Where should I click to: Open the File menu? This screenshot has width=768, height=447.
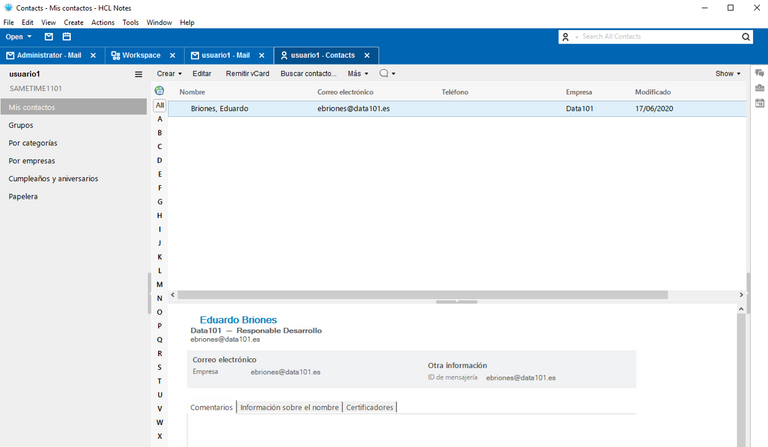coord(9,23)
